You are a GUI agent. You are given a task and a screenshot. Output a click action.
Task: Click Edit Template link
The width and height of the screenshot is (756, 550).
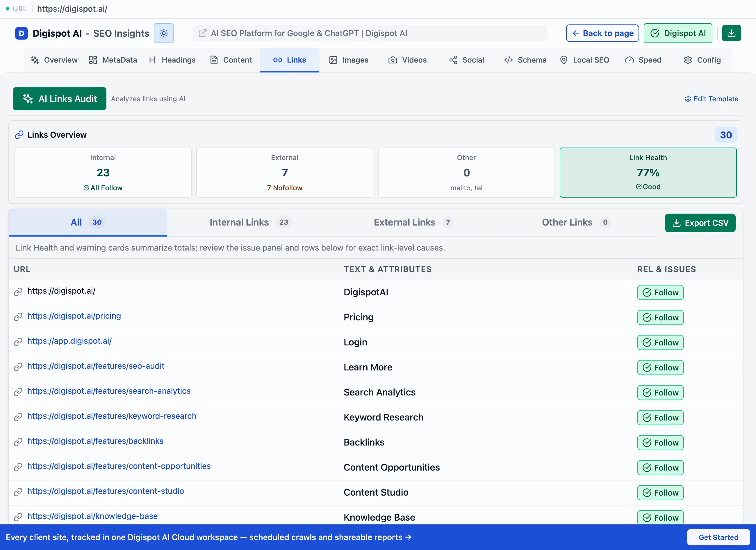[711, 99]
